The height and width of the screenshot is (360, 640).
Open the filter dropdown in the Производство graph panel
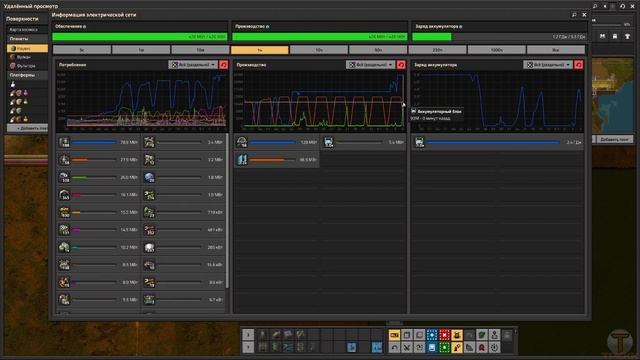[371, 64]
